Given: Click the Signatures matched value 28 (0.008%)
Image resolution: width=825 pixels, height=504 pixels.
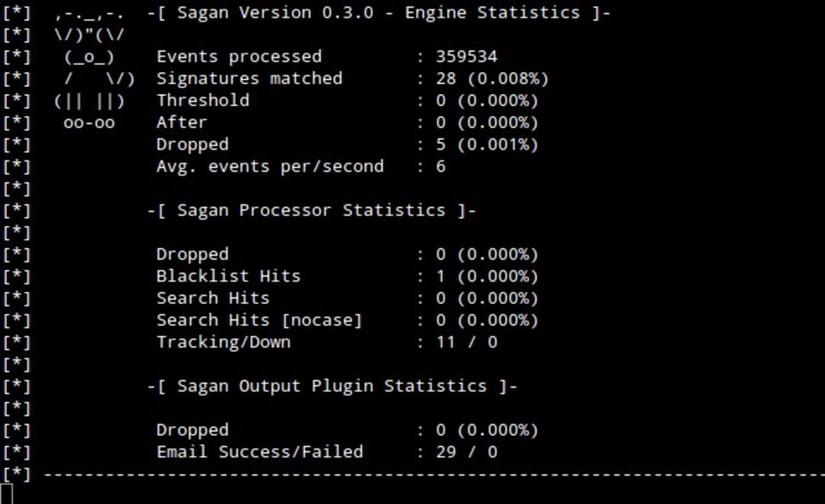Looking at the screenshot, I should tap(492, 79).
